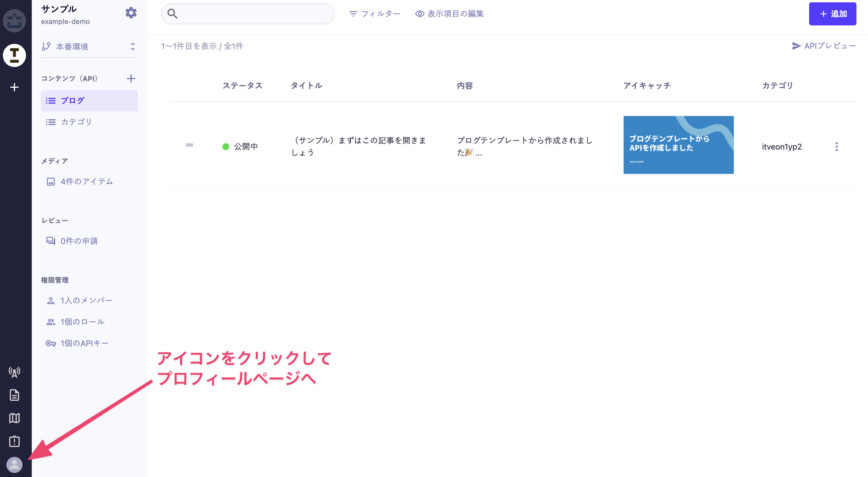Screen dimensions: 868x477
Task: Click the blog eyecatch thumbnail
Action: click(678, 145)
